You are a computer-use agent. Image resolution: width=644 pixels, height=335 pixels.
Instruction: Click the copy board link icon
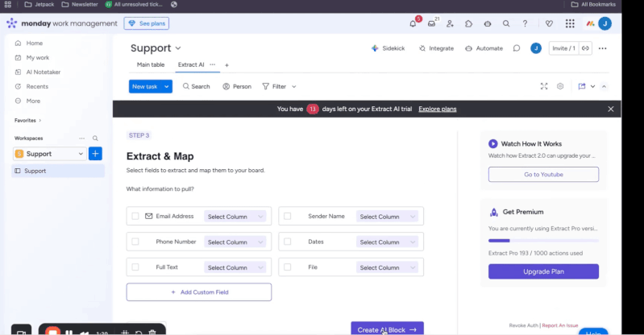pyautogui.click(x=585, y=48)
